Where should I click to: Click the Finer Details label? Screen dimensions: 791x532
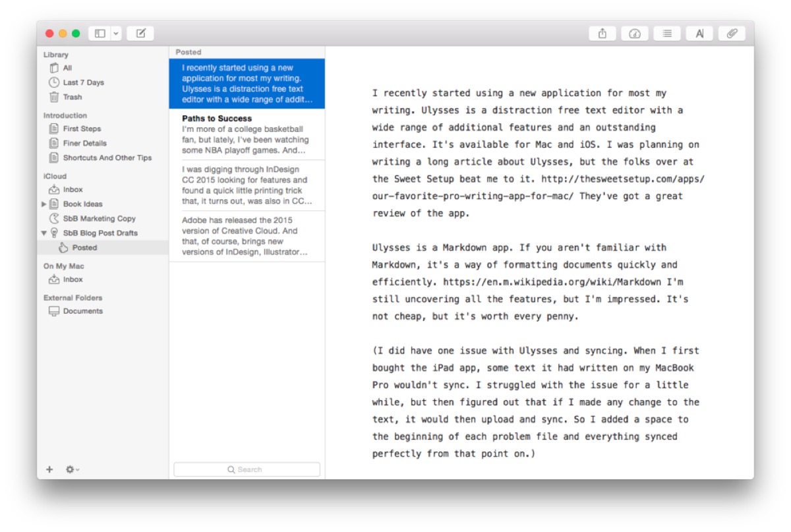[85, 143]
